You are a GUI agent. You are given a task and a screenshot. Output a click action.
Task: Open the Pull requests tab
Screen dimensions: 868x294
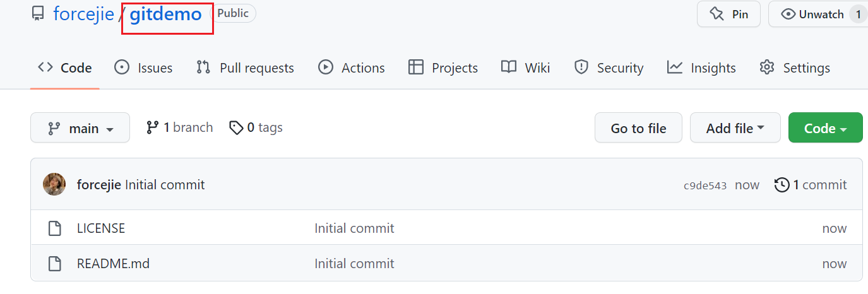pos(245,68)
